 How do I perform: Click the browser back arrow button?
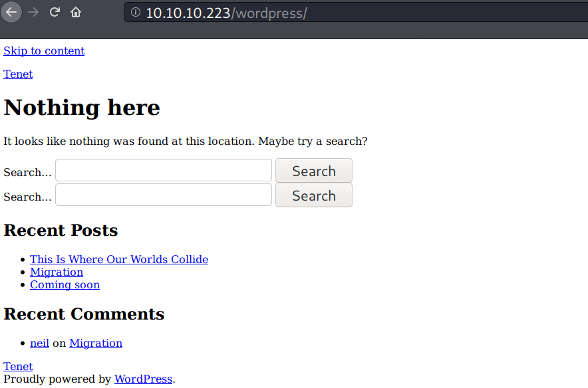pyautogui.click(x=11, y=12)
